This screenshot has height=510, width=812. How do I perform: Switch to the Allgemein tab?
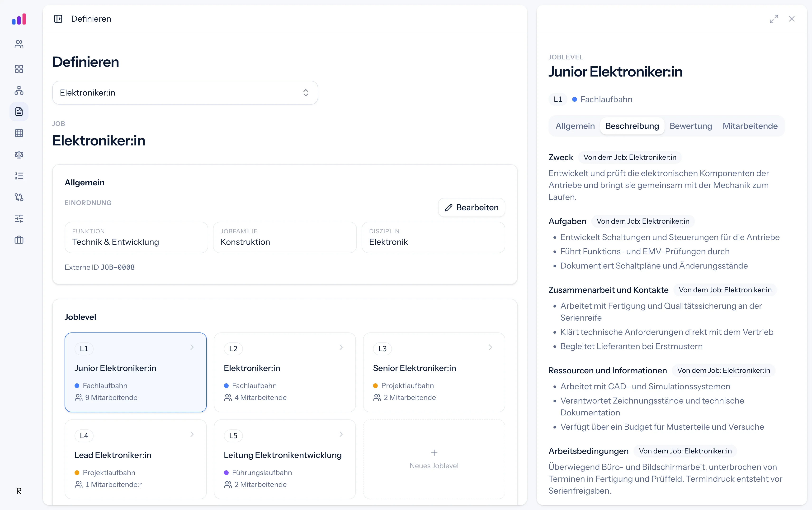coord(575,126)
